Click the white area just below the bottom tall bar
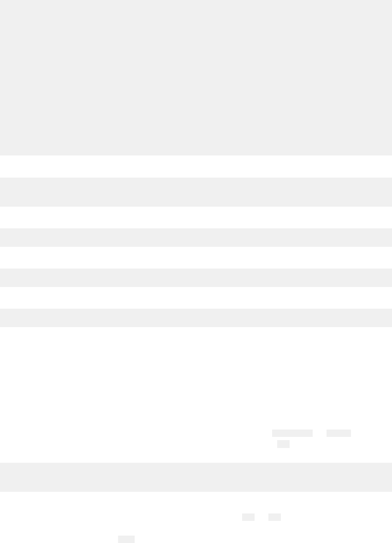Screen dimensions: 392x543 [x=196, y=501]
